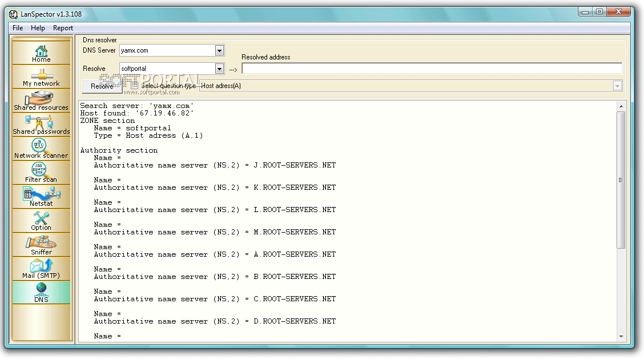Open the Home section in sidebar

tap(41, 53)
